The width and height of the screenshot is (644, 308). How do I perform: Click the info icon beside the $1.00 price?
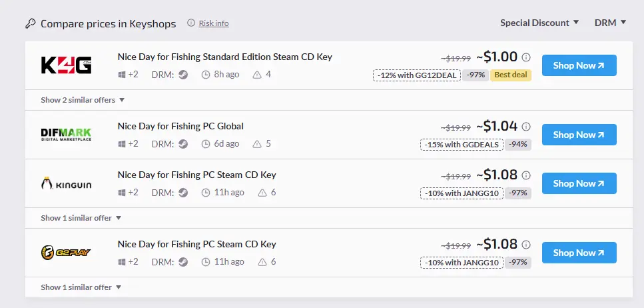coord(526,57)
